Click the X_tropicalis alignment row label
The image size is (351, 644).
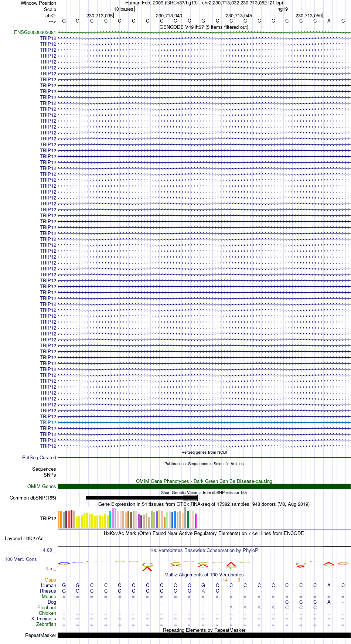click(44, 619)
